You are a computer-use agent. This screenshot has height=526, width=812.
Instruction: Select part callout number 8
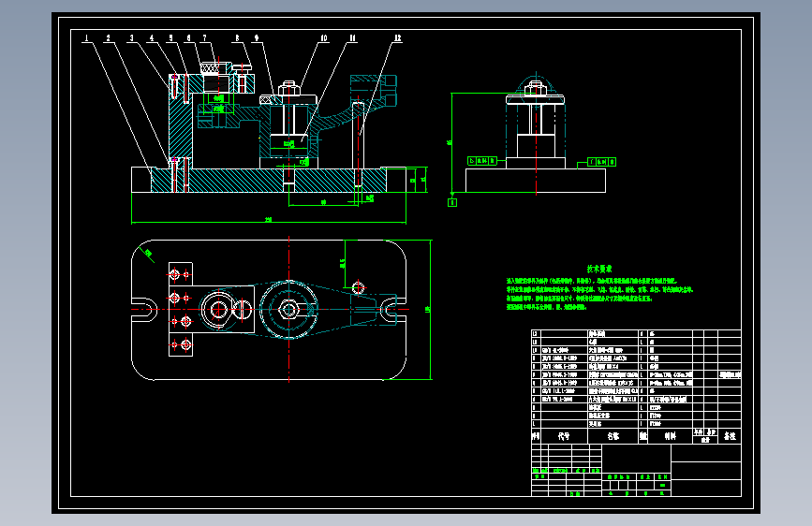click(x=238, y=37)
